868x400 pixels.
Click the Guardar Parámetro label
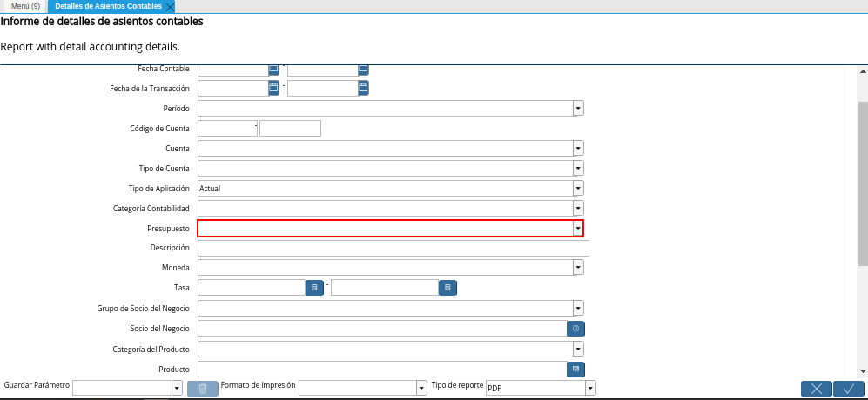pos(37,384)
